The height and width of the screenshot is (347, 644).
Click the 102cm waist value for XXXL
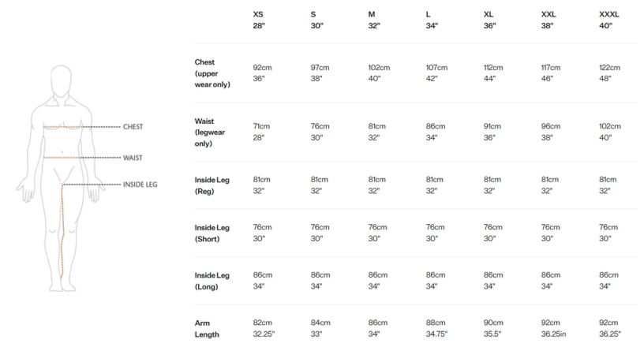pos(610,126)
